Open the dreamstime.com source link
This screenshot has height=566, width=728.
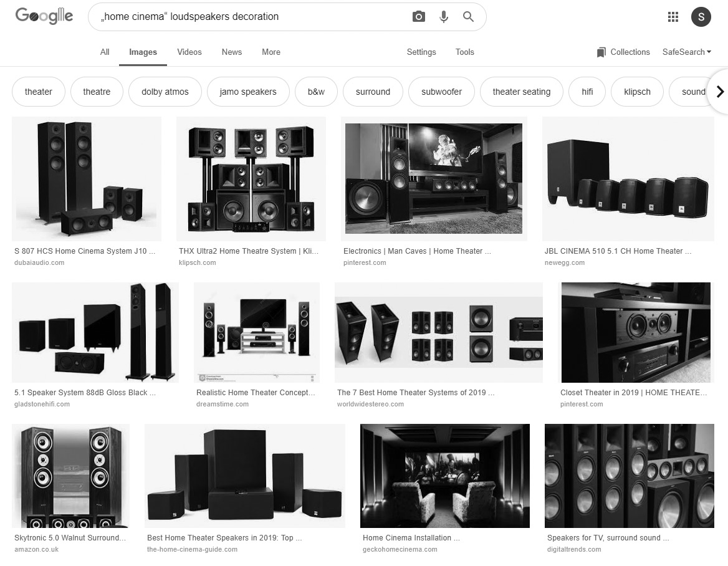point(223,405)
